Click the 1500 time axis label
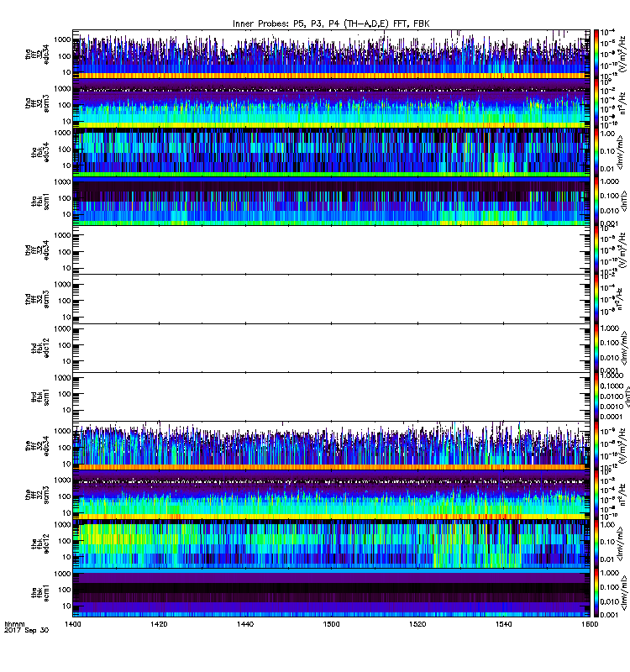Image resolution: width=630 pixels, height=672 pixels. [x=331, y=624]
